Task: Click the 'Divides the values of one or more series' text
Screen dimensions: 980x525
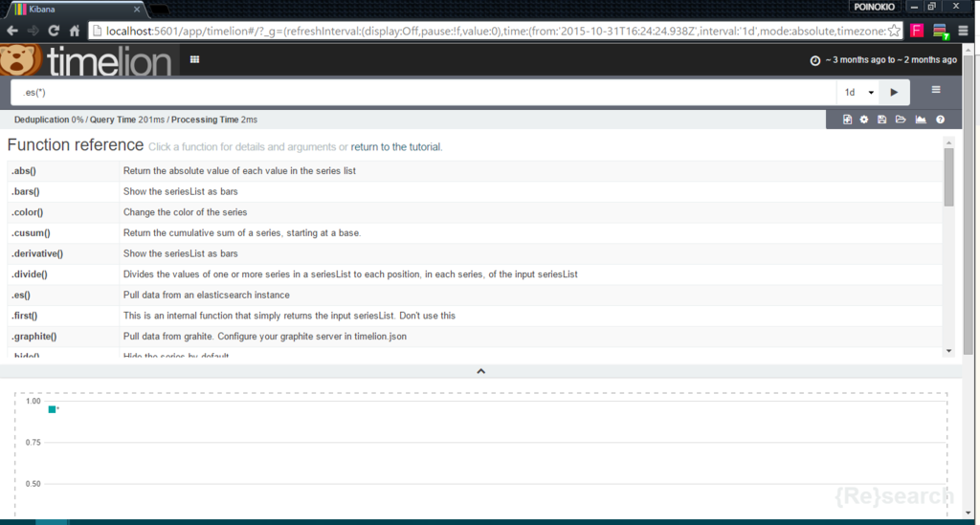Action: pyautogui.click(x=350, y=273)
